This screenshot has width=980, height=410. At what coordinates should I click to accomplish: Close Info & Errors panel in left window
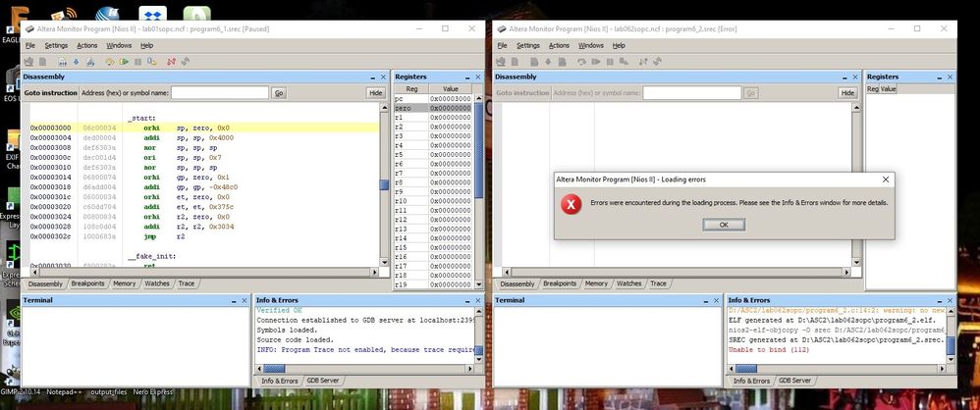pos(477,300)
